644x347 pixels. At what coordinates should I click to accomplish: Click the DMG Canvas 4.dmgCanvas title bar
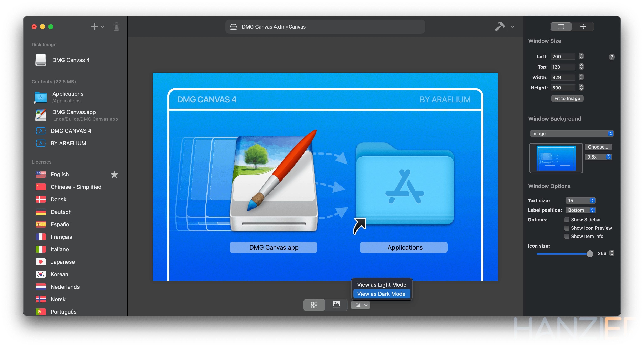pos(325,27)
